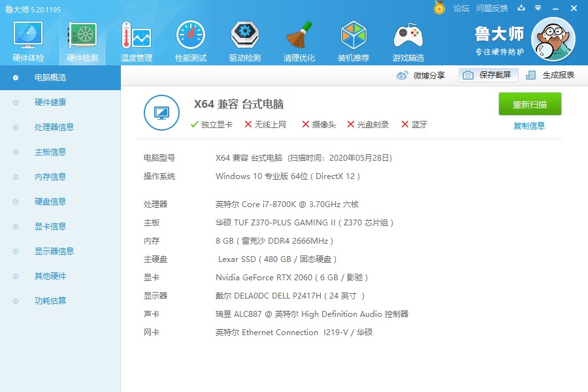Open the 清理优化 cleanup tool
Viewport: 588px width, 392px height.
pyautogui.click(x=299, y=39)
